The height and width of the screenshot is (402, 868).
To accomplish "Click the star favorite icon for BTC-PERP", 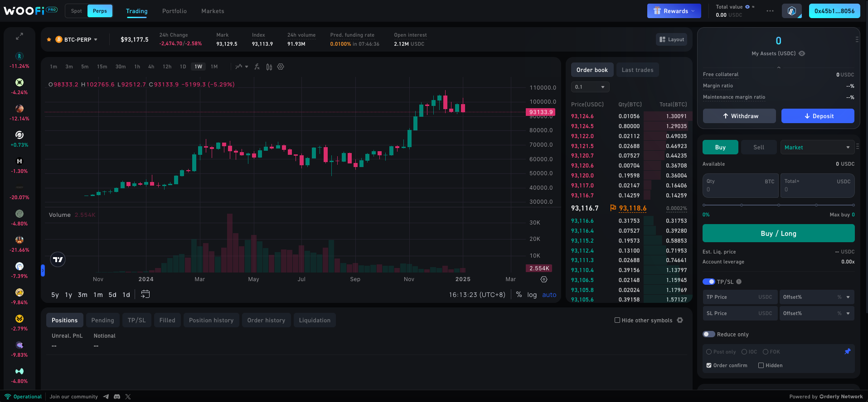I will tap(49, 40).
